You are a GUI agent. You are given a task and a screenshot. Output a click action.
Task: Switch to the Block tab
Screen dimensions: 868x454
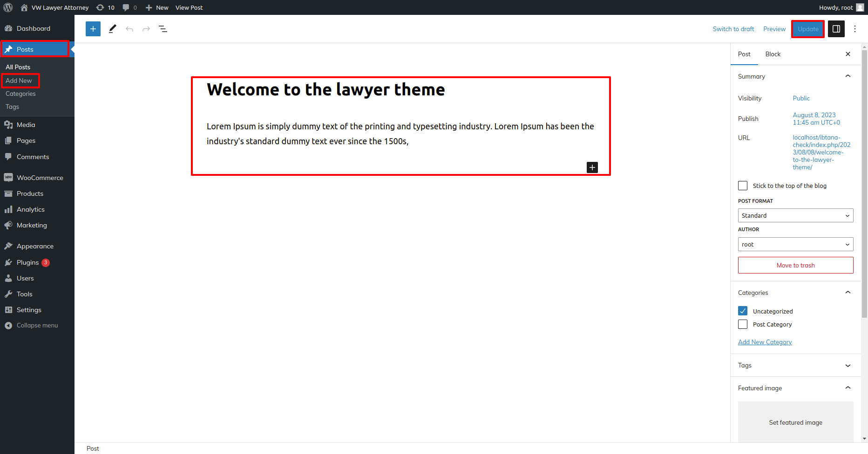click(x=773, y=54)
